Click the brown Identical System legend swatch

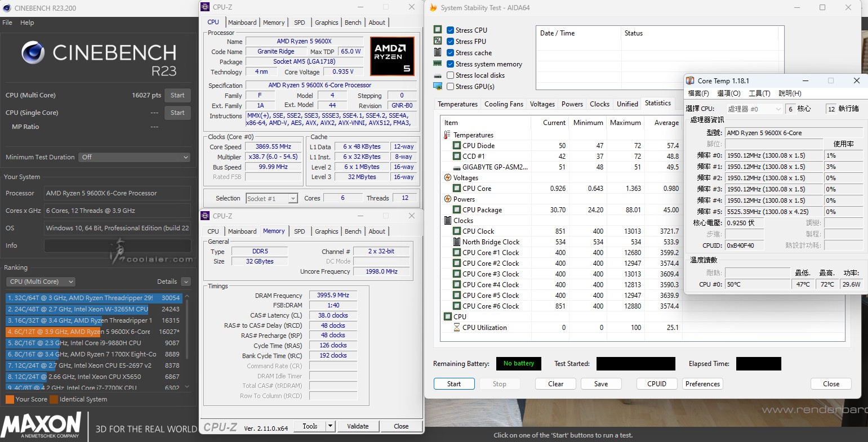(x=54, y=399)
